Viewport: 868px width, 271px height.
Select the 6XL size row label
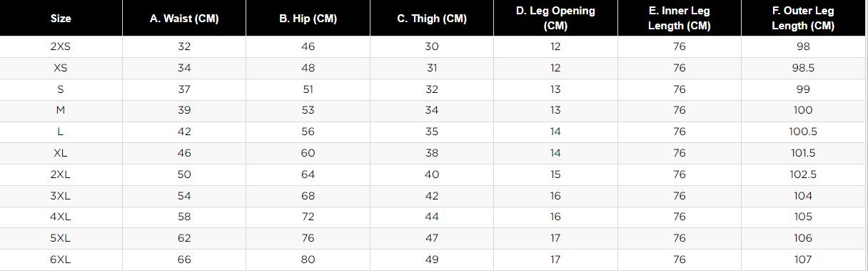point(61,260)
